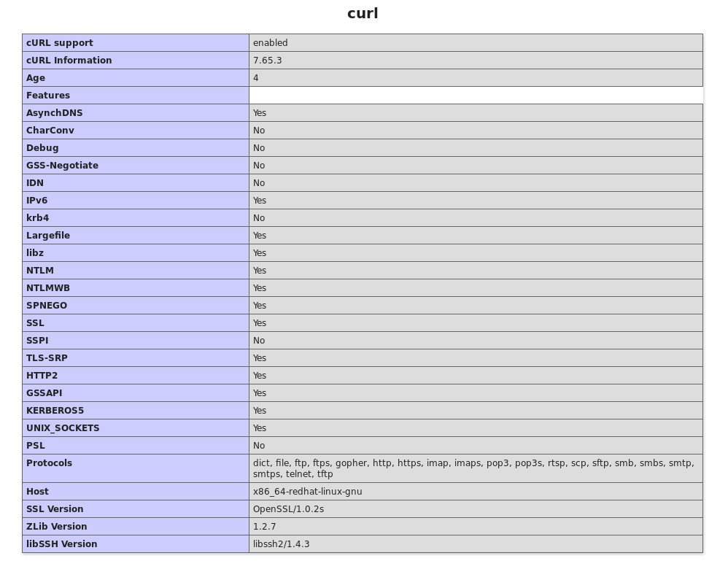728x561 pixels.
Task: Select the HTTP2 row label
Action: pyautogui.click(x=42, y=376)
